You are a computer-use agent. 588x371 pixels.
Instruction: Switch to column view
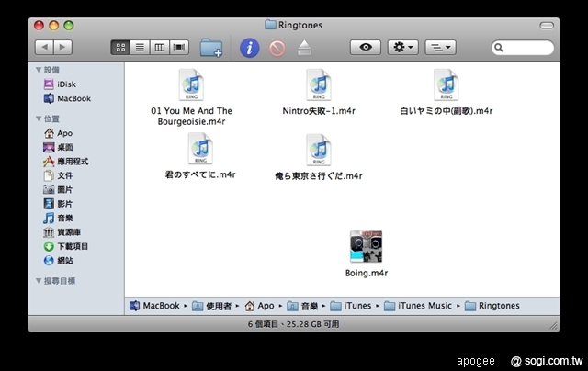pos(159,48)
